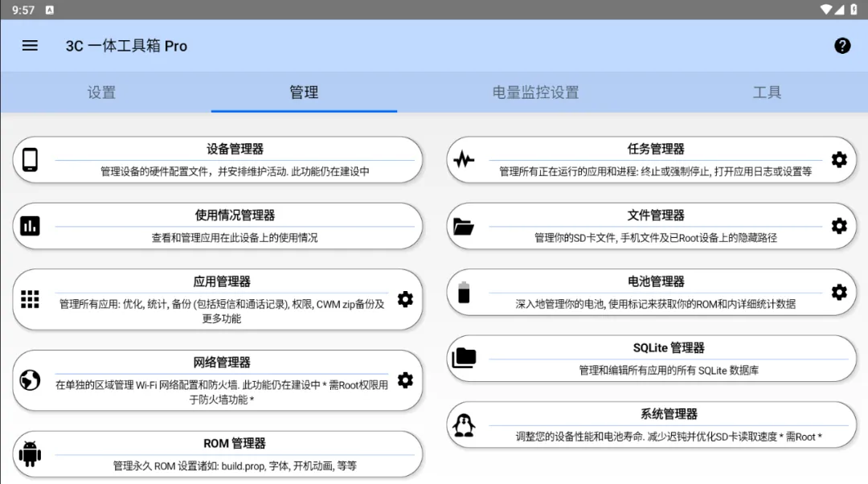Tap the globe icon for 网络管理器
Screen dimensions: 868x484
tap(30, 380)
